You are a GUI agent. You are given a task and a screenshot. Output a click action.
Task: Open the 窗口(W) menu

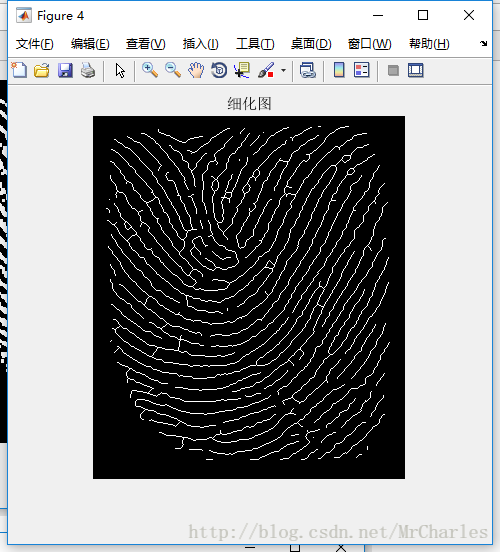tap(369, 44)
